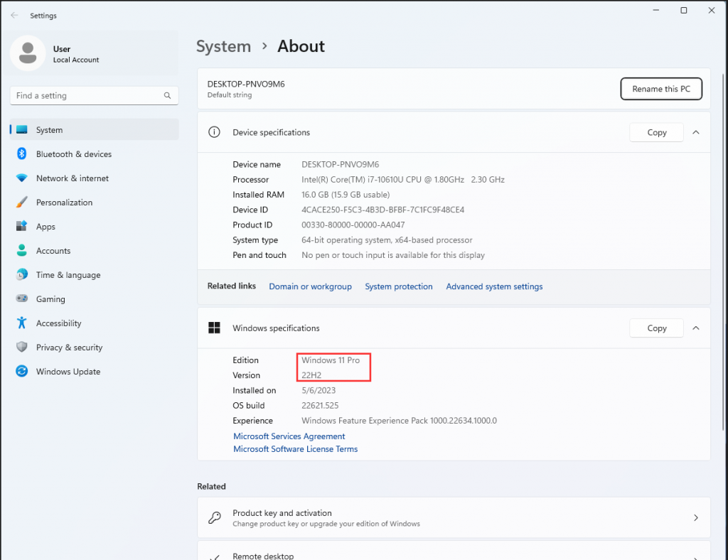
Task: Click the Version value 22H2
Action: coord(311,375)
